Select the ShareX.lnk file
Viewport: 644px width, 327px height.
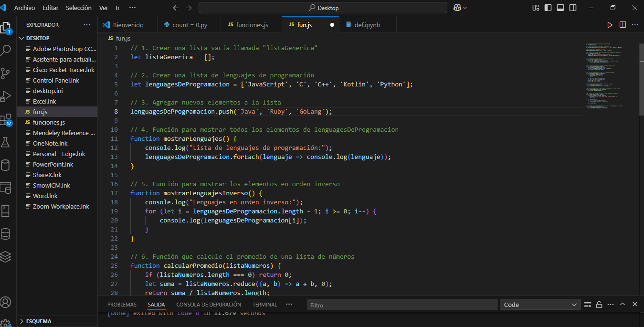tap(57, 175)
